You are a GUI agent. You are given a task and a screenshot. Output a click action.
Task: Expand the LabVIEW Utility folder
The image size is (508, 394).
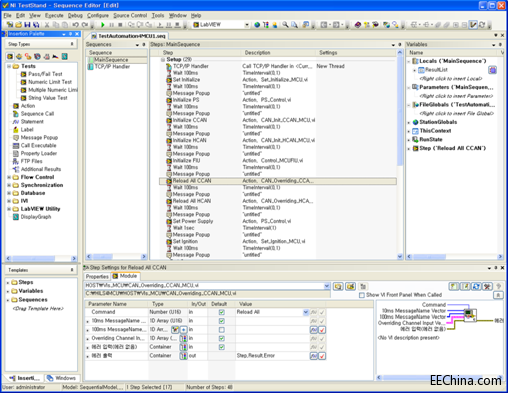pos(9,209)
